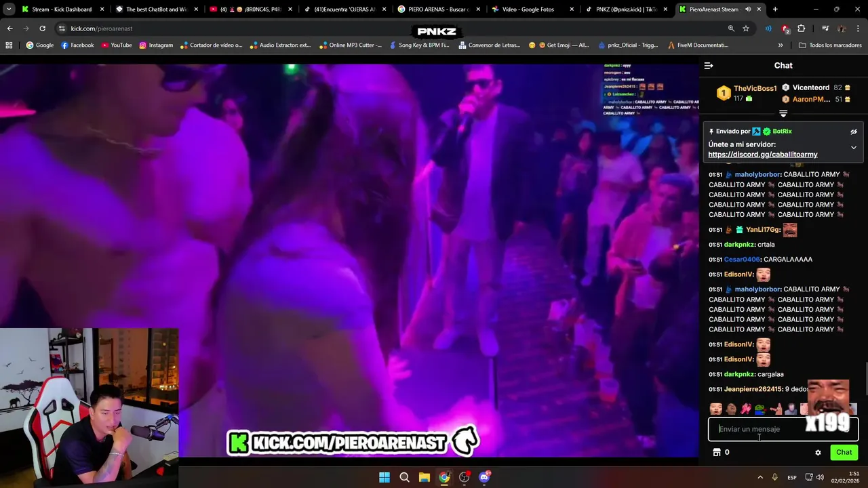Open chat settings gear icon
Screen dimensions: 868x488
point(818,452)
